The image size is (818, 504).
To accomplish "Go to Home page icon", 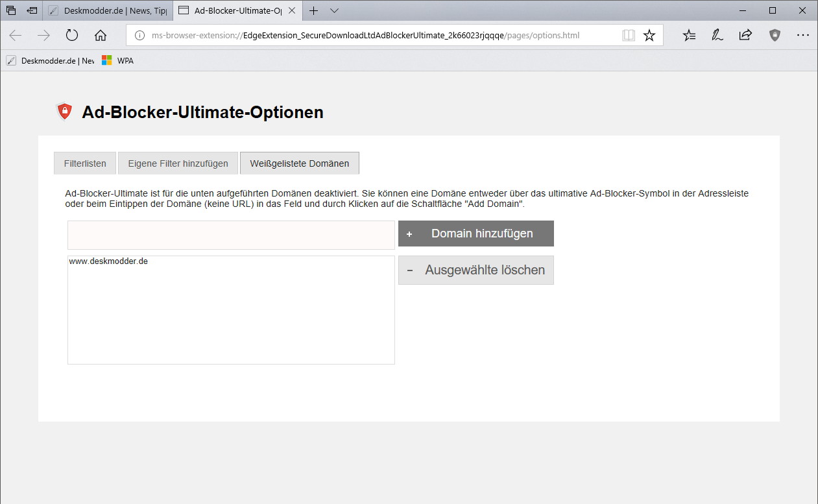I will coord(100,36).
